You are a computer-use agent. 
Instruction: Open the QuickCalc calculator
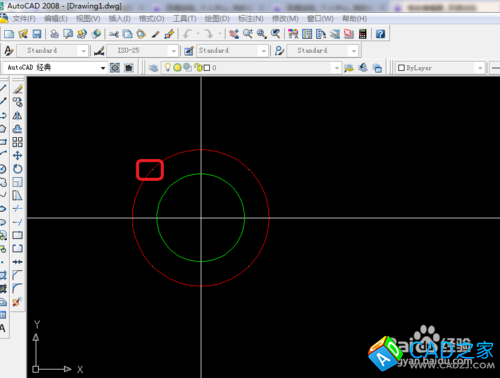point(363,34)
